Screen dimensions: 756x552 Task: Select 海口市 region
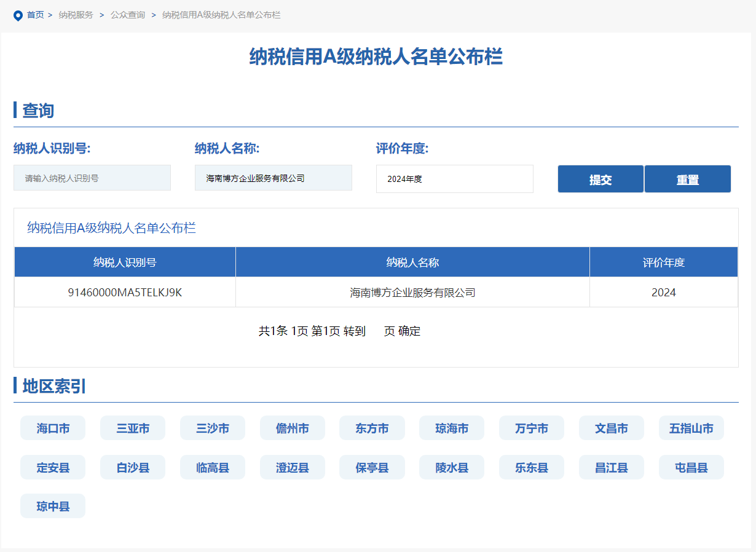53,428
